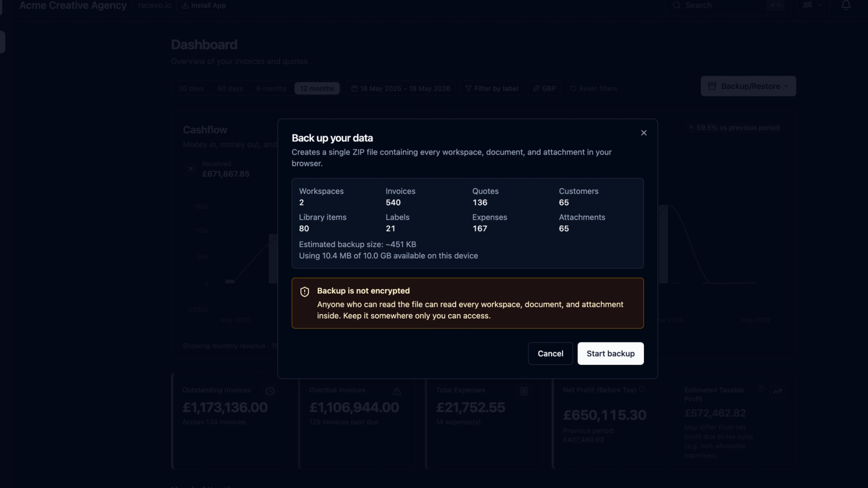Click the notifications bell icon

point(846,5)
